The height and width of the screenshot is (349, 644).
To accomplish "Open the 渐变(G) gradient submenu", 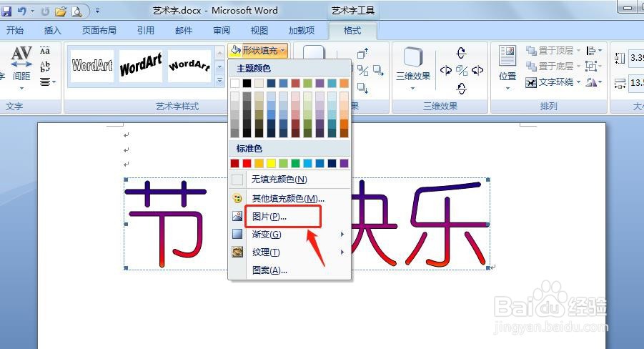I will click(289, 235).
